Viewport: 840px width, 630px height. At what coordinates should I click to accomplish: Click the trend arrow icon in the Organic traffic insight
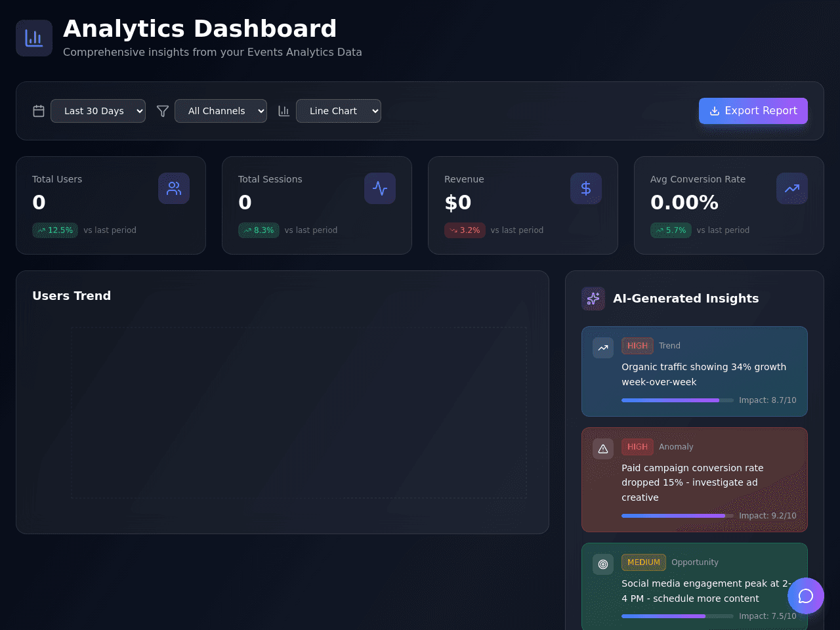point(603,348)
